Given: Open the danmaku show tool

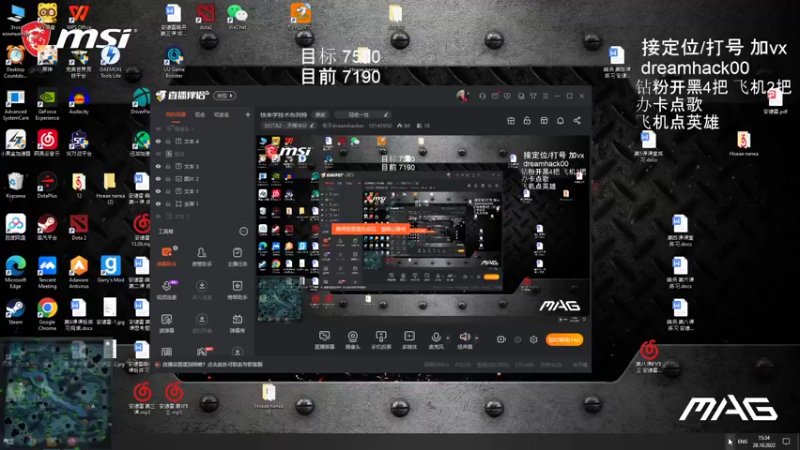Looking at the screenshot, I should point(237,323).
